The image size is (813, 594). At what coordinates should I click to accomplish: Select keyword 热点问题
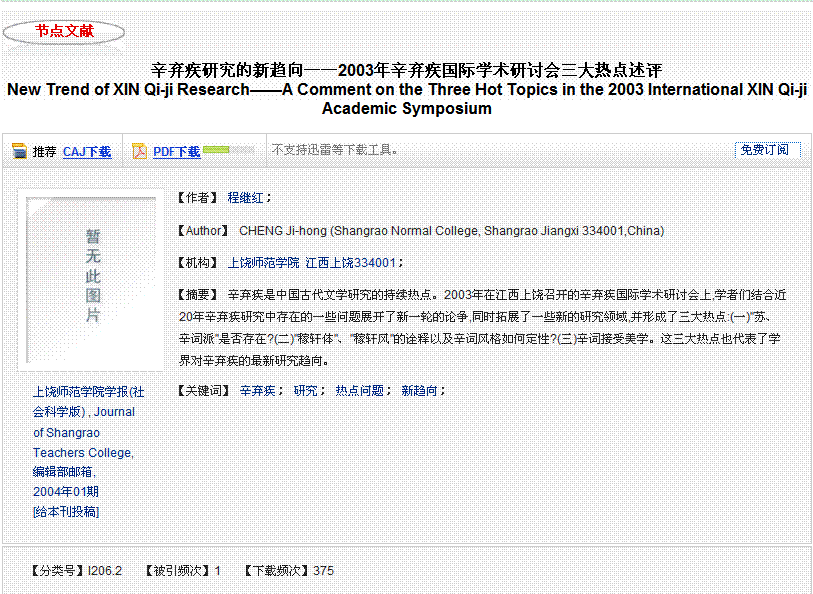point(359,391)
